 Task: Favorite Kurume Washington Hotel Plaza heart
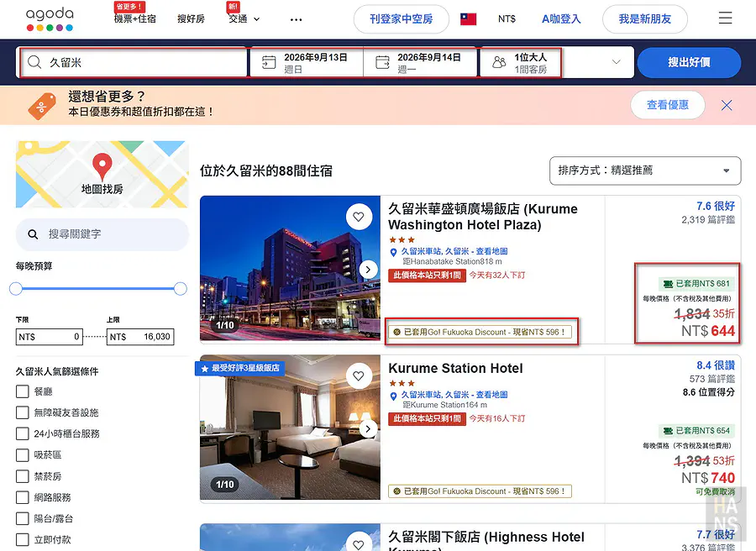coord(358,217)
